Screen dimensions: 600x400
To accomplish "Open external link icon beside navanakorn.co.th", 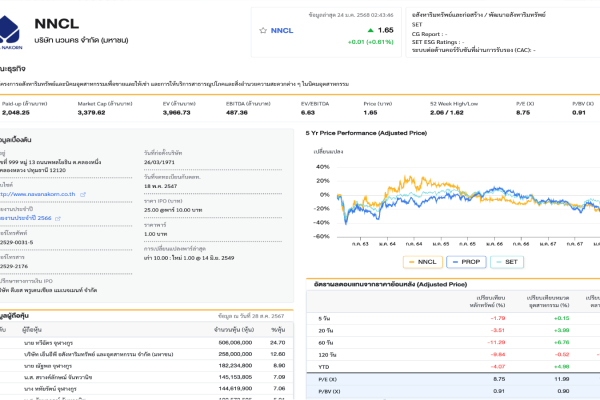I will [83, 194].
